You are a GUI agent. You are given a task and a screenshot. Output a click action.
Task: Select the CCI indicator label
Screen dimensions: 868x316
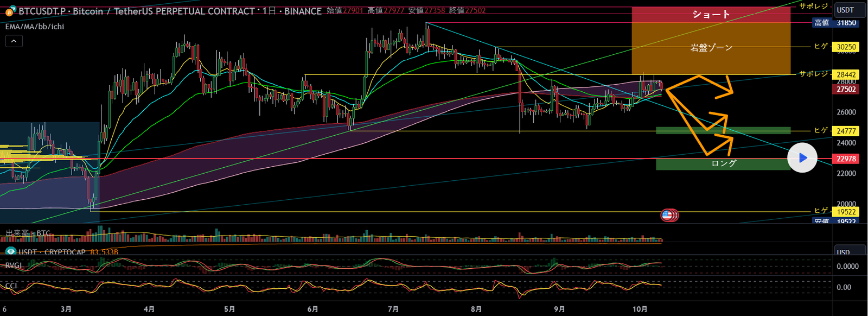pos(11,286)
